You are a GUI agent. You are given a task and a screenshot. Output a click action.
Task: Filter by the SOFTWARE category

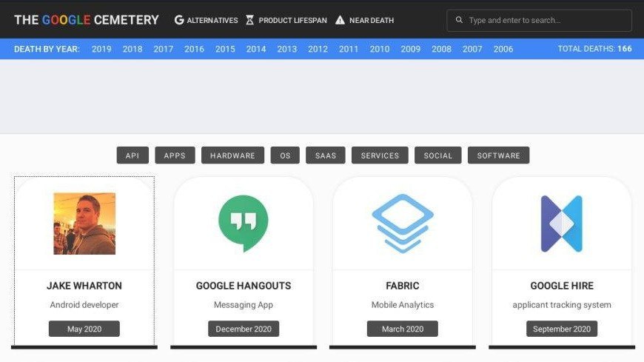(x=498, y=155)
